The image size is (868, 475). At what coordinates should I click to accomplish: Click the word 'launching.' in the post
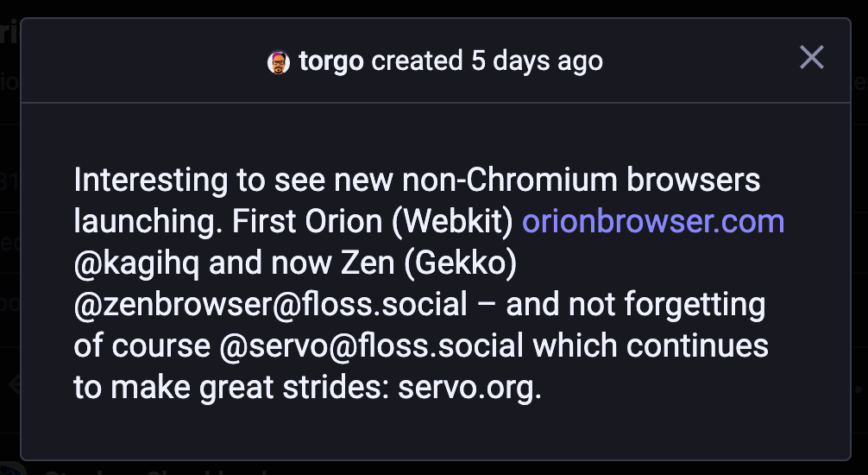tap(149, 222)
